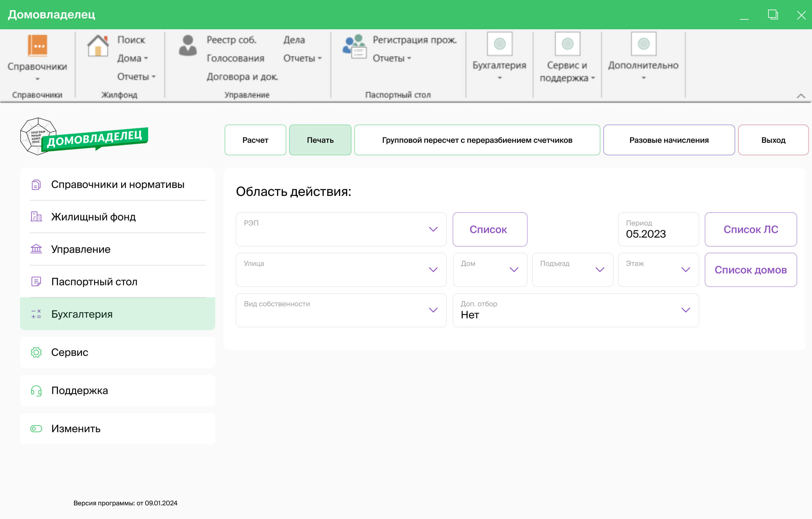
Task: Toggle the Изменить switch in the sidebar
Action: [37, 429]
